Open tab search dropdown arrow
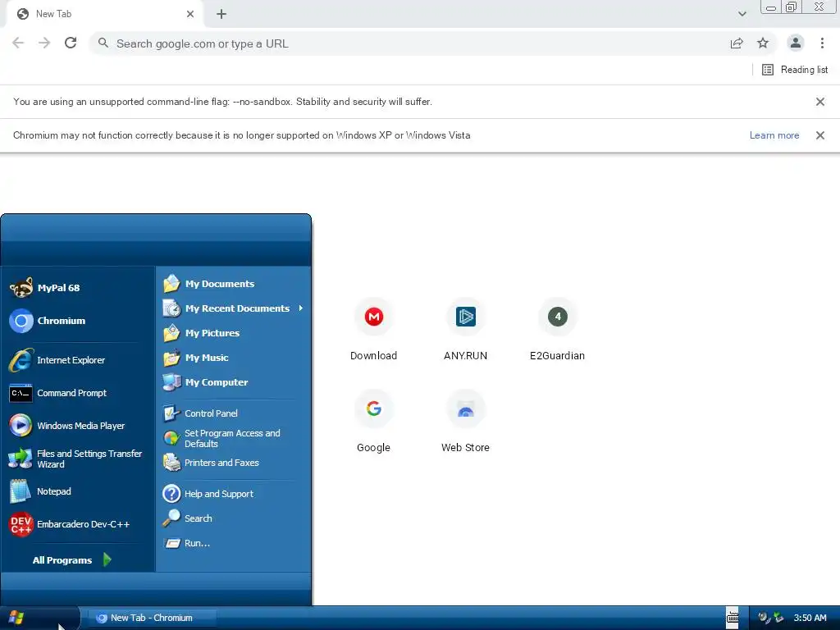This screenshot has width=840, height=630. click(x=742, y=14)
